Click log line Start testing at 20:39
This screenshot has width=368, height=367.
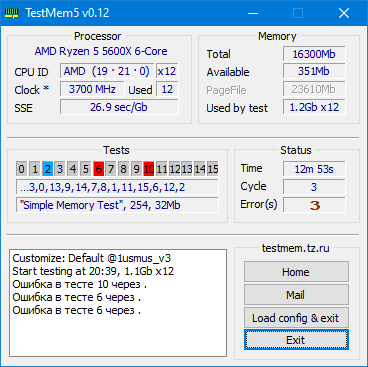pyautogui.click(x=93, y=271)
